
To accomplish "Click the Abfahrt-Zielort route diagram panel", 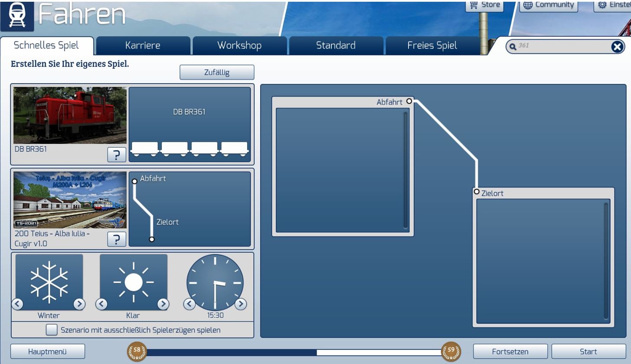I will click(x=190, y=209).
